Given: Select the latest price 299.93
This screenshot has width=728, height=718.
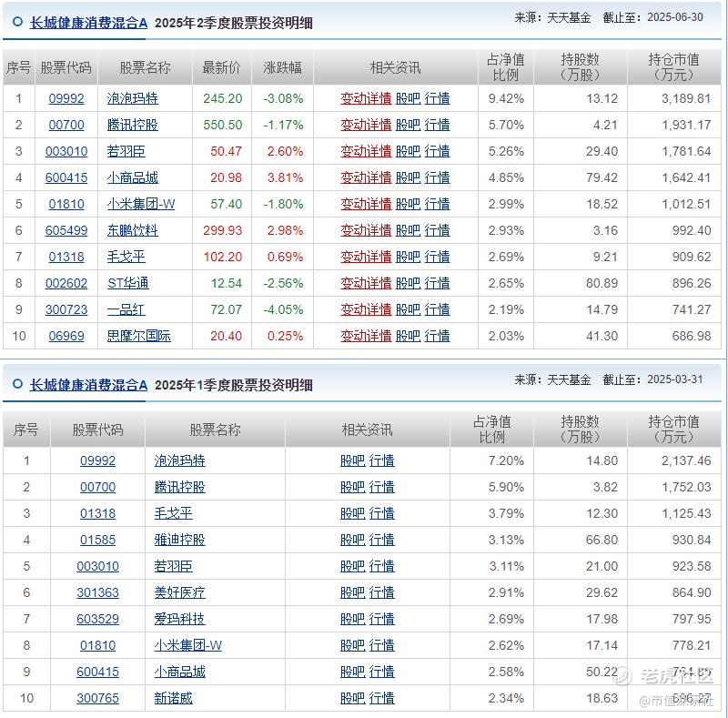Looking at the screenshot, I should 222,230.
